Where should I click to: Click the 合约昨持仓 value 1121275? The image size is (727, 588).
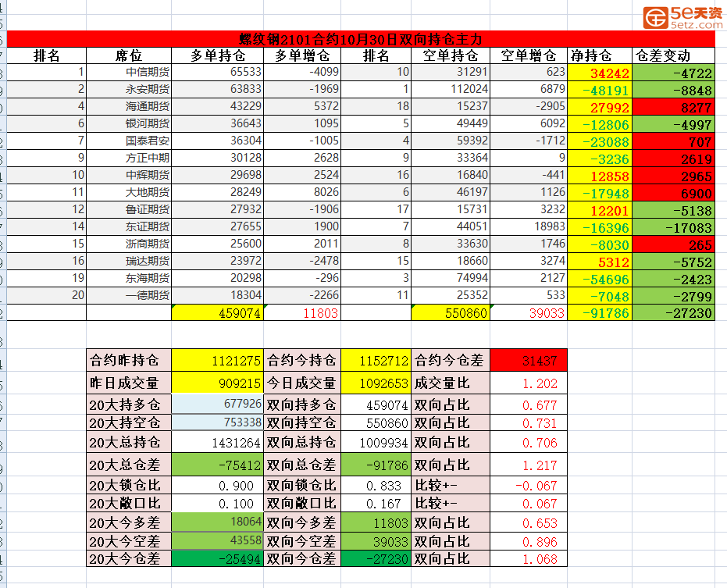pos(218,361)
